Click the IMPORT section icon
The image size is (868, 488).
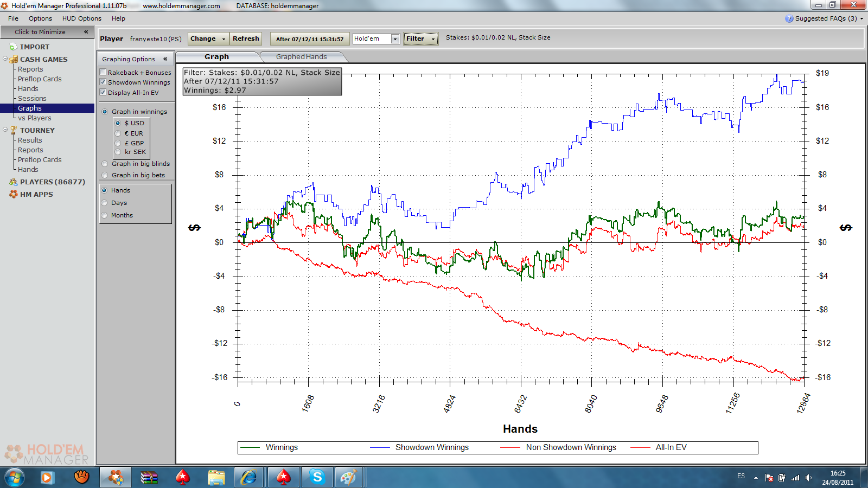pos(14,47)
